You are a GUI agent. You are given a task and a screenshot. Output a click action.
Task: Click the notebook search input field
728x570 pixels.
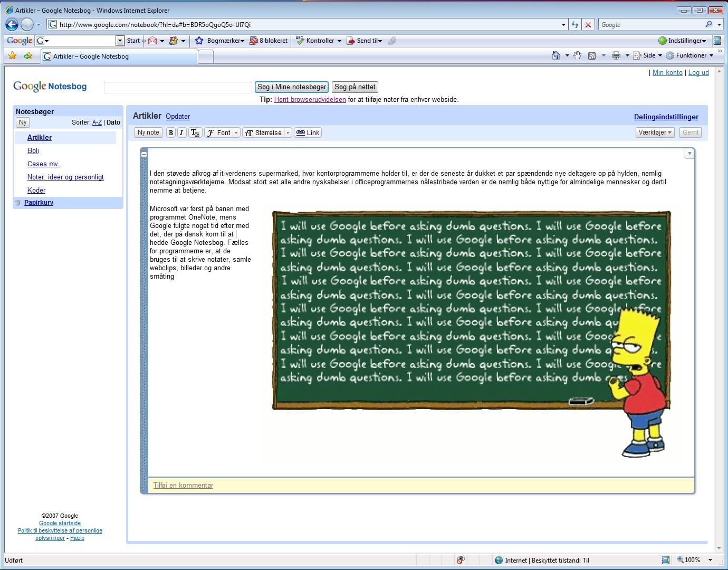point(178,88)
